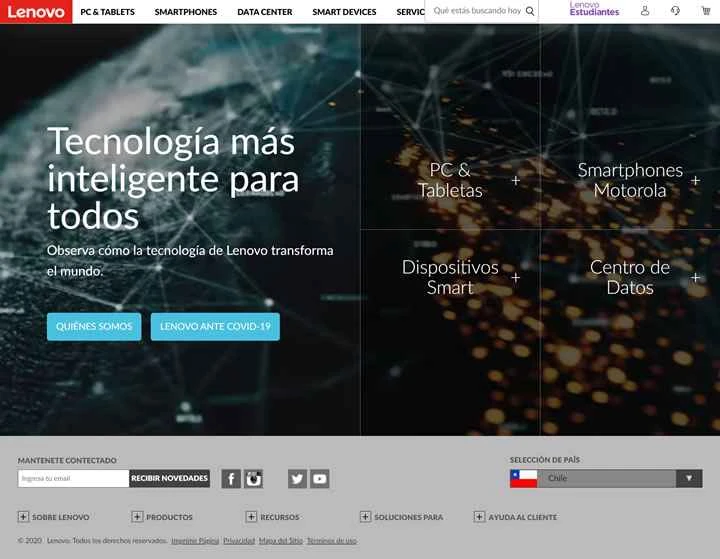Open Lenovo's Facebook page icon
The width and height of the screenshot is (720, 559).
pos(231,479)
